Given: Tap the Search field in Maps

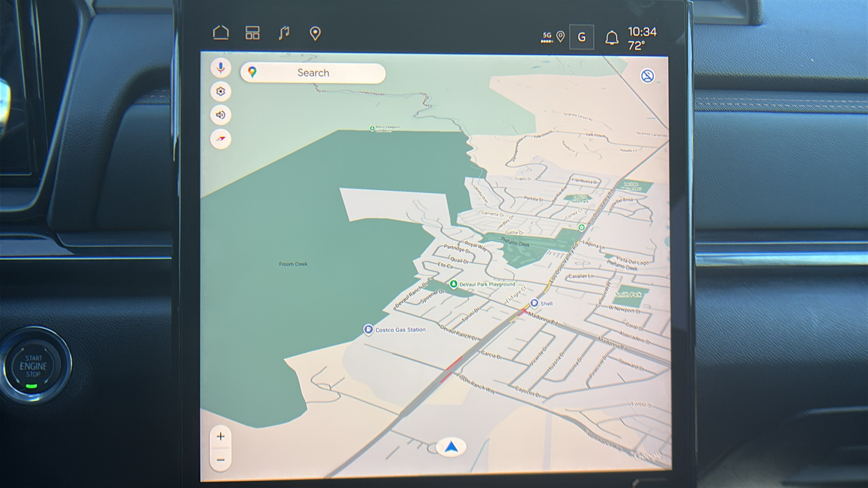Looking at the screenshot, I should pos(313,73).
